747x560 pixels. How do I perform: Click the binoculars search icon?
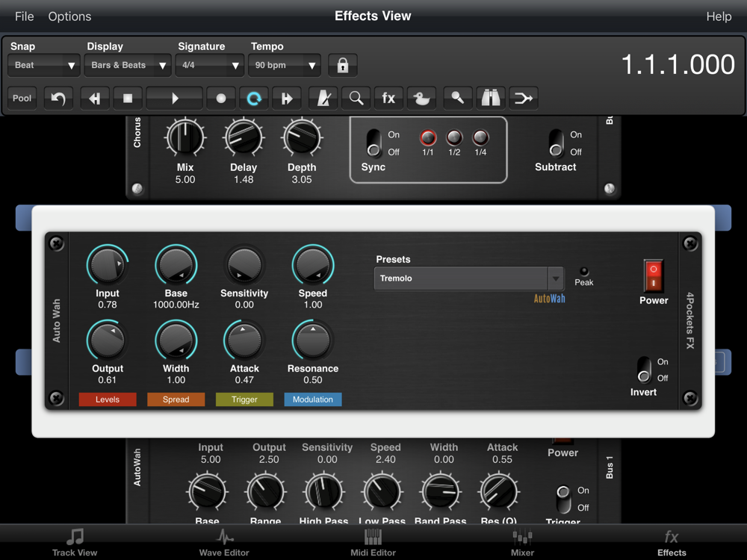(x=491, y=99)
